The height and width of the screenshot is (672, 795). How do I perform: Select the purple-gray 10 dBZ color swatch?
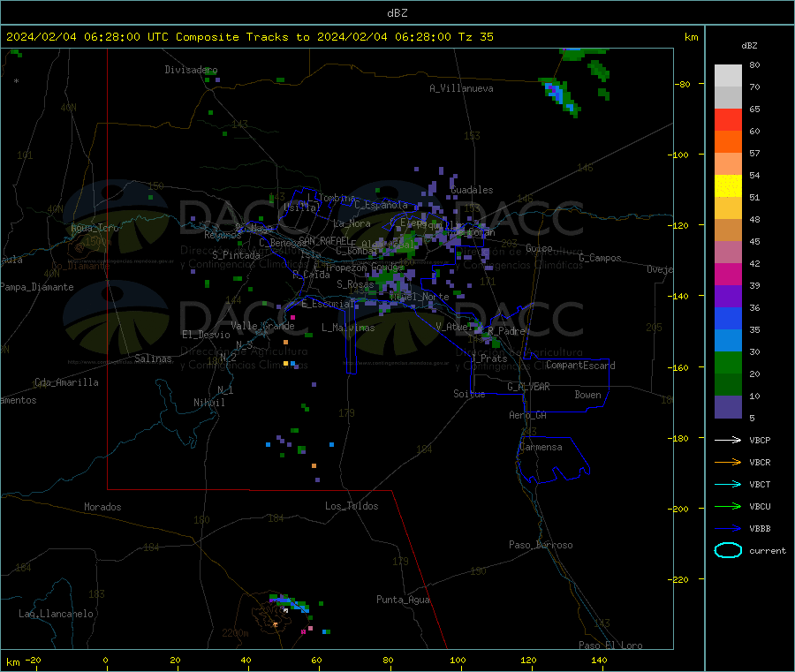tap(728, 407)
